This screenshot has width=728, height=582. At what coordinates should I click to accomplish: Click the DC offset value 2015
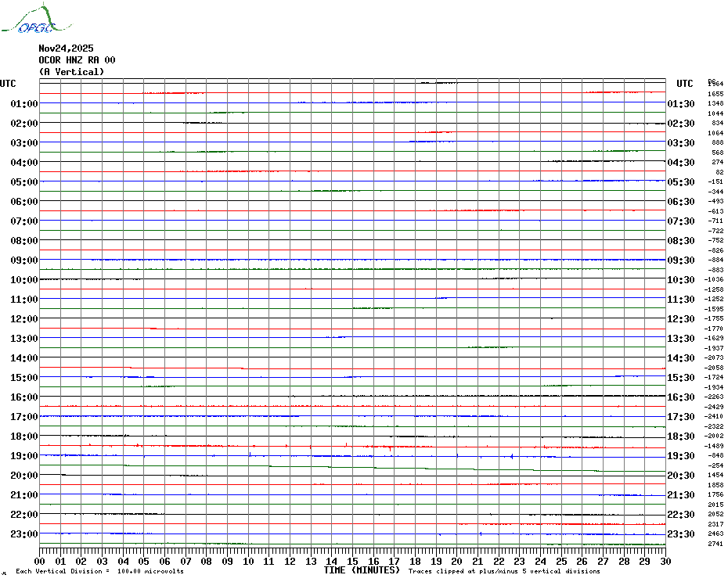(x=715, y=505)
